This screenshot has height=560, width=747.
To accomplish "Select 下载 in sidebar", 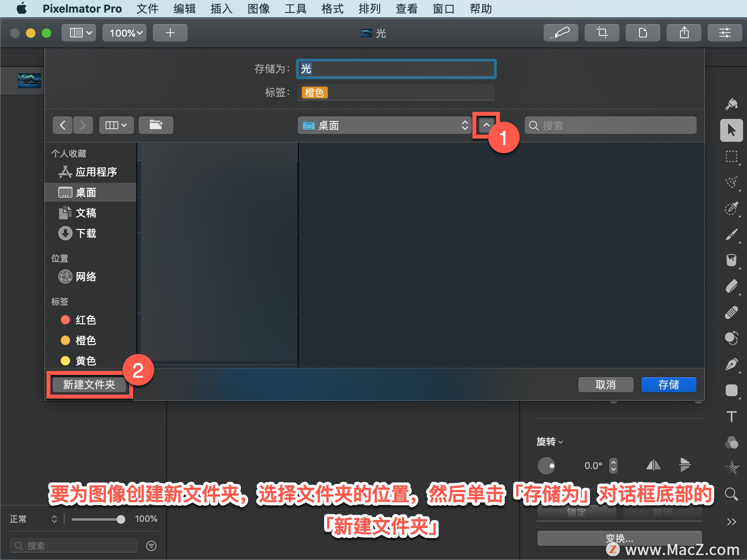I will click(91, 234).
